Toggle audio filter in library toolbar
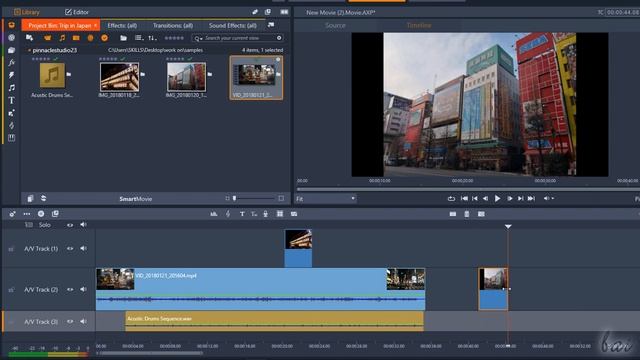The image size is (640, 360). point(62,38)
